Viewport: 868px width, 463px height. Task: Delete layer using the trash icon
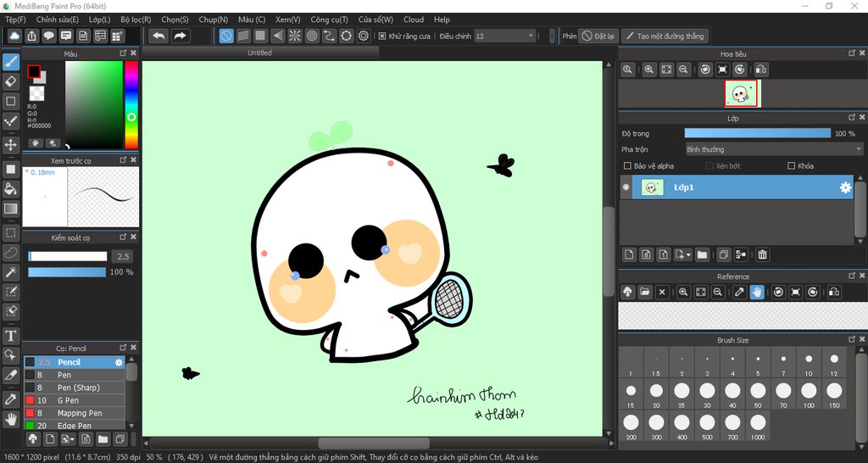click(x=762, y=254)
